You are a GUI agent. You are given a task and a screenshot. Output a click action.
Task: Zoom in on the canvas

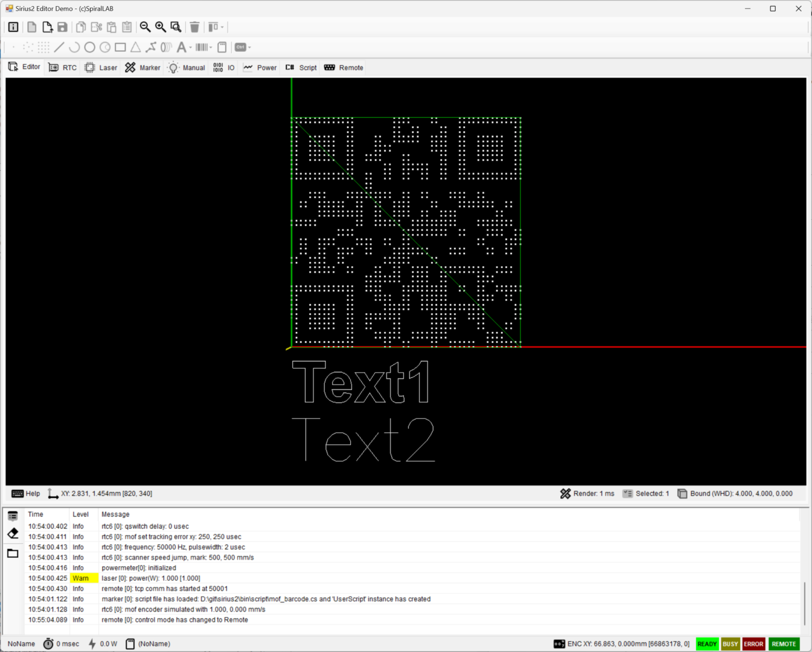point(161,27)
